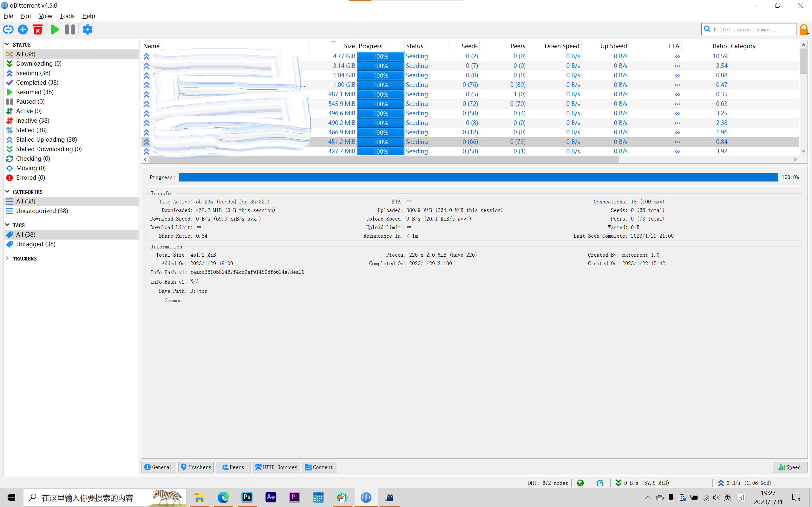The height and width of the screenshot is (507, 812).
Task: Toggle the General properties tab button
Action: 158,467
